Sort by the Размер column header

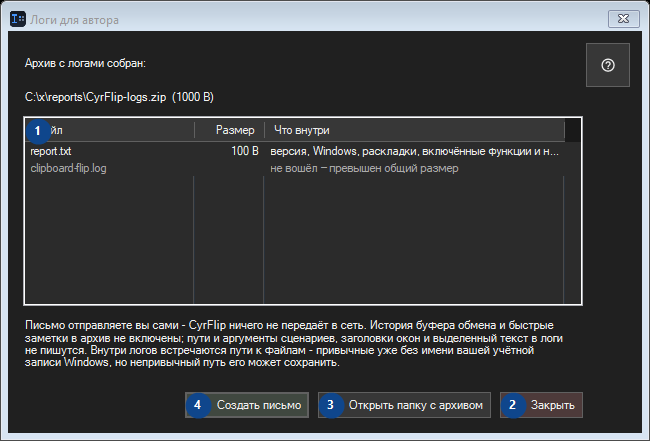pyautogui.click(x=229, y=130)
